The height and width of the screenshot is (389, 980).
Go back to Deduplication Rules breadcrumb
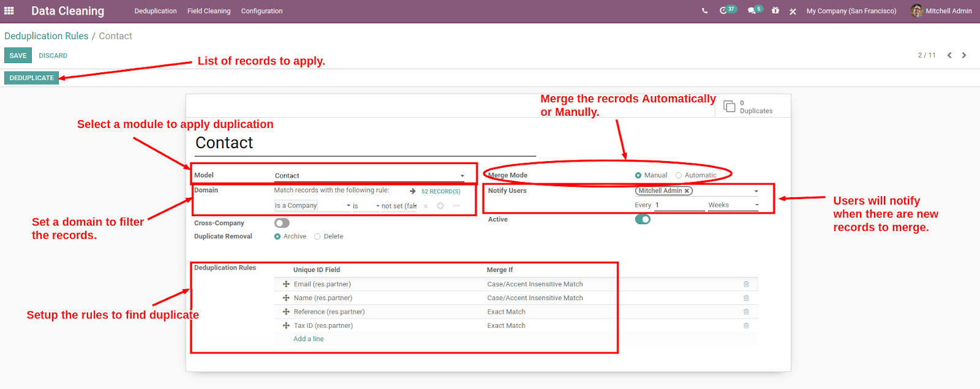(x=46, y=36)
